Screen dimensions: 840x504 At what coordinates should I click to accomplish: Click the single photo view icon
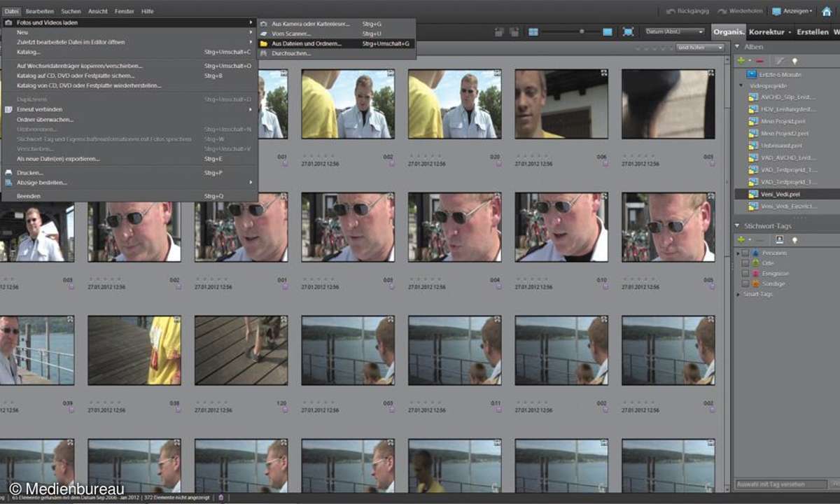(x=608, y=31)
